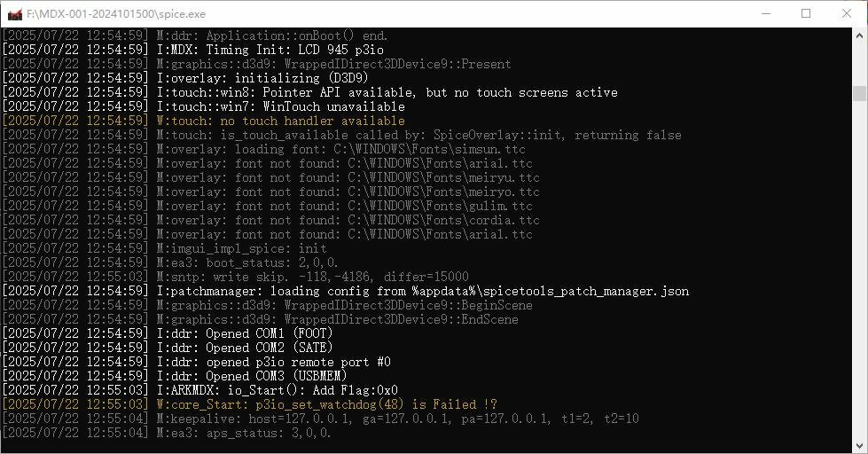Click the spice.exe app icon in title bar

(x=15, y=14)
